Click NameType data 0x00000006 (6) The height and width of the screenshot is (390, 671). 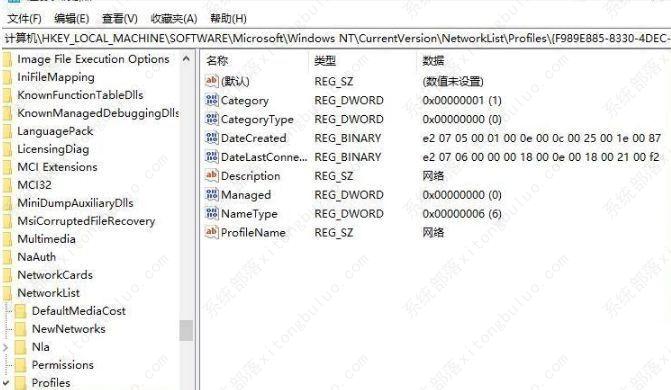point(462,214)
